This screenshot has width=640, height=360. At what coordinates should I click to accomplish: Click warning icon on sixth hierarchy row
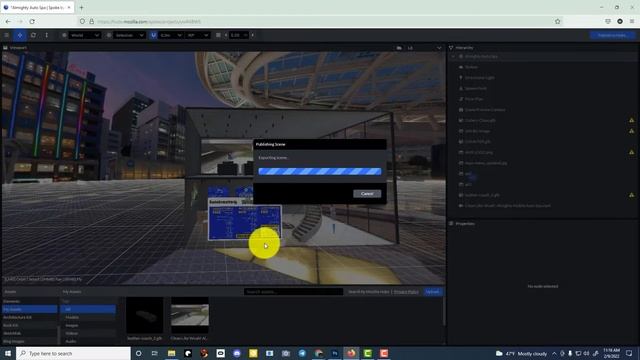click(x=631, y=120)
